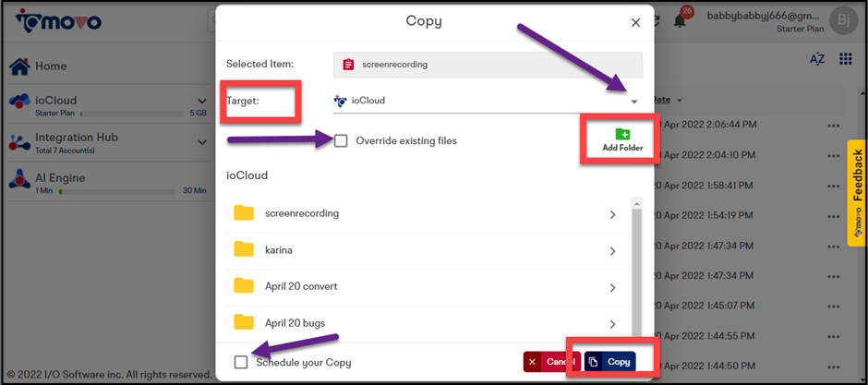
Task: Tick the Schedule your Copy checkbox
Action: 241,362
